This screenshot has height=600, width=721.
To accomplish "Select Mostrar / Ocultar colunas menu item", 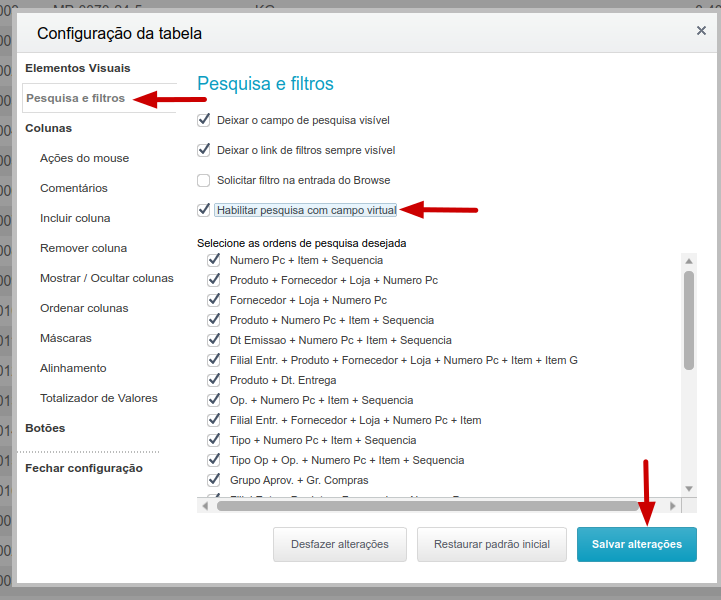I will 107,278.
